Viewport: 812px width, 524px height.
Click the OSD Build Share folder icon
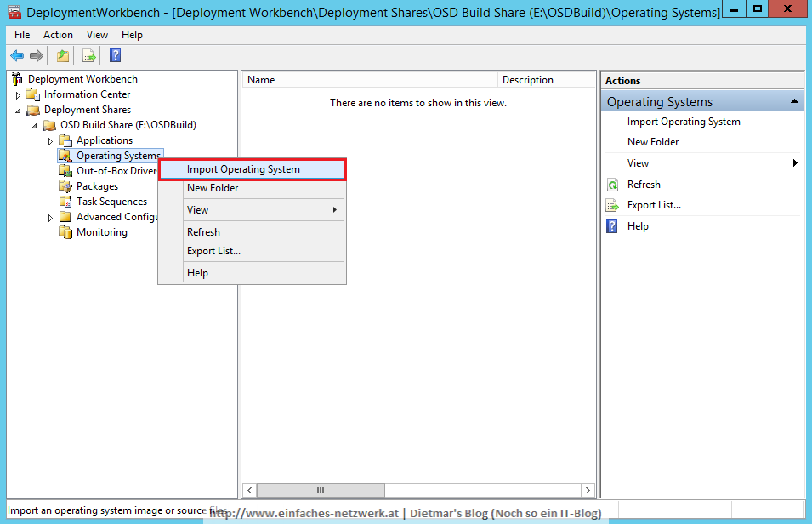coord(49,125)
